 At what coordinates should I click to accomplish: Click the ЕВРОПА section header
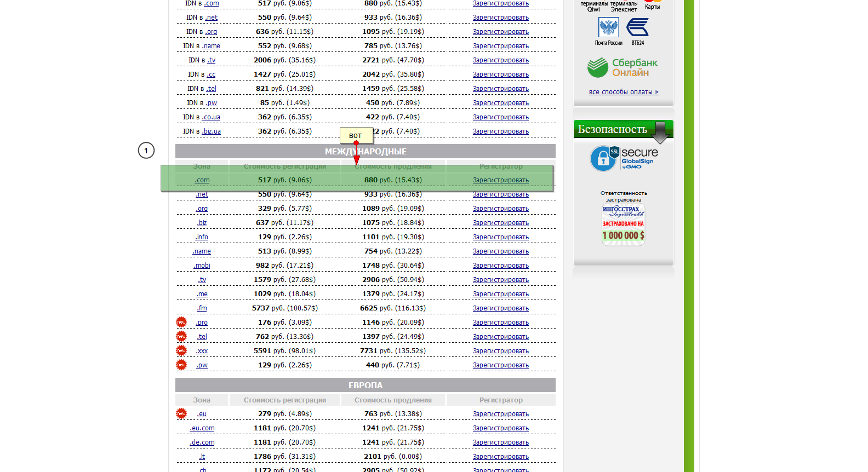click(x=366, y=385)
